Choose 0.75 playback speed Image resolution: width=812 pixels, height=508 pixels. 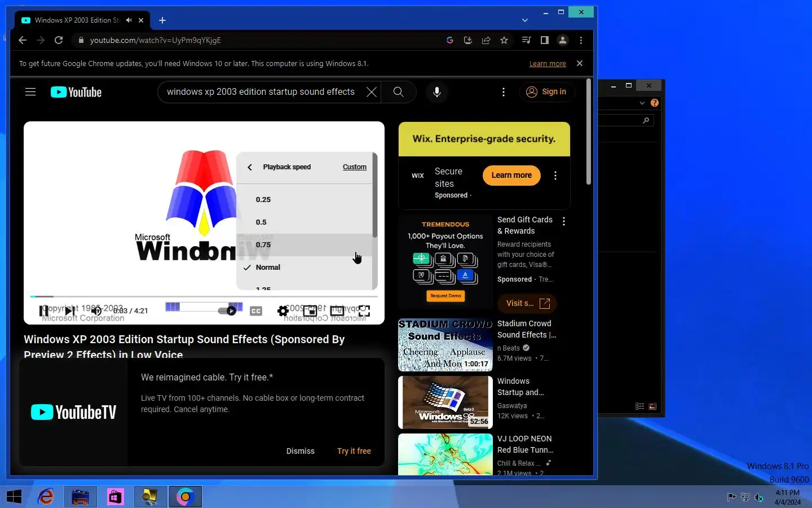click(x=305, y=245)
